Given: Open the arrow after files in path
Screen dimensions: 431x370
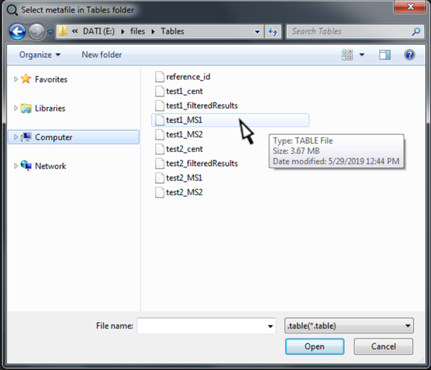Looking at the screenshot, I should [x=153, y=32].
